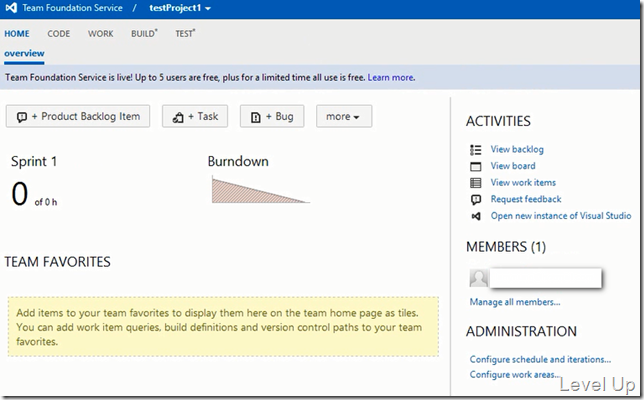644x400 pixels.
Task: Expand the more dropdown button
Action: 344,116
